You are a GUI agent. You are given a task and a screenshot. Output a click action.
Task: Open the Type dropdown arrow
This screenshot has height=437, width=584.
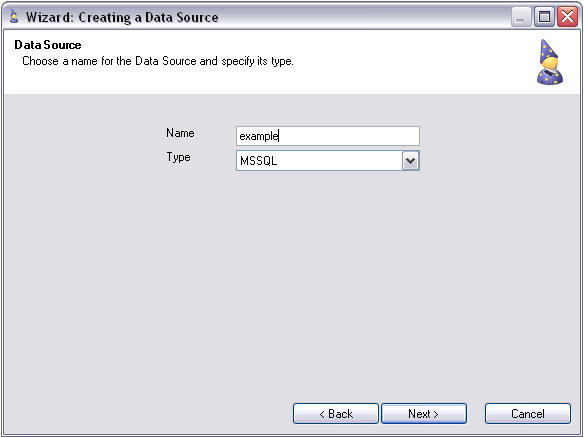410,161
